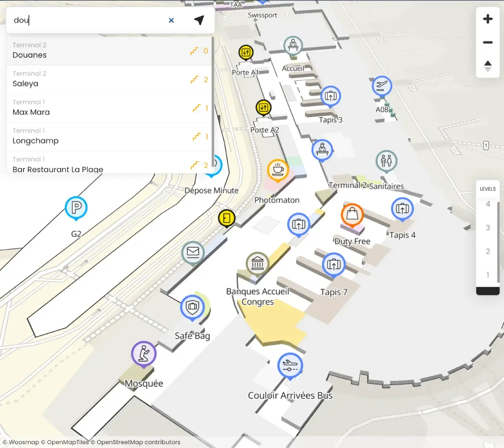The width and height of the screenshot is (504, 448).
Task: Select the Banques bank building icon
Action: pos(257,263)
